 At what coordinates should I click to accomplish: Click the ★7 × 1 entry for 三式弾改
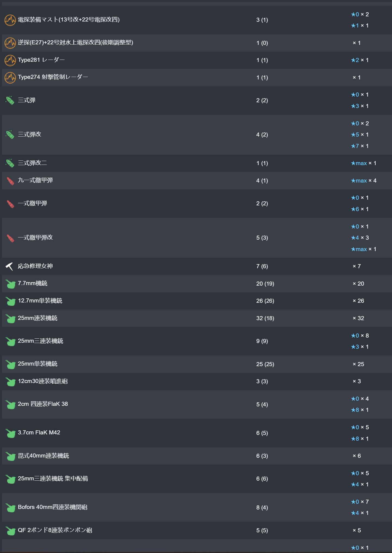tap(360, 146)
